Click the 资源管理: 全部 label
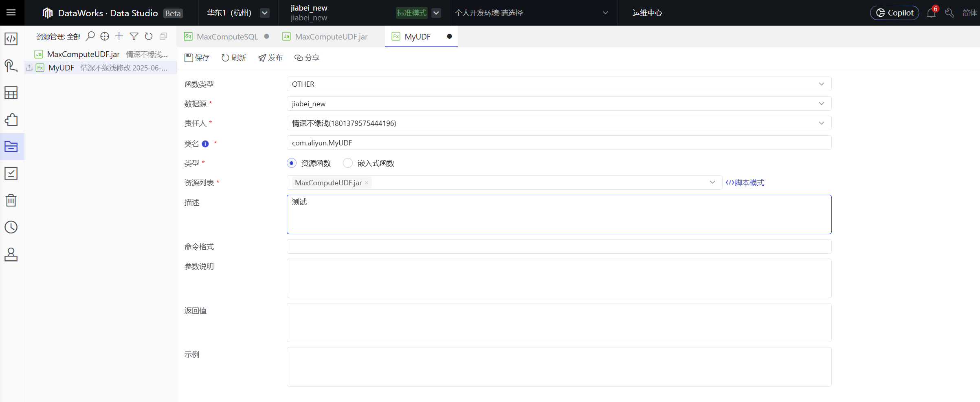980x402 pixels. click(x=58, y=37)
